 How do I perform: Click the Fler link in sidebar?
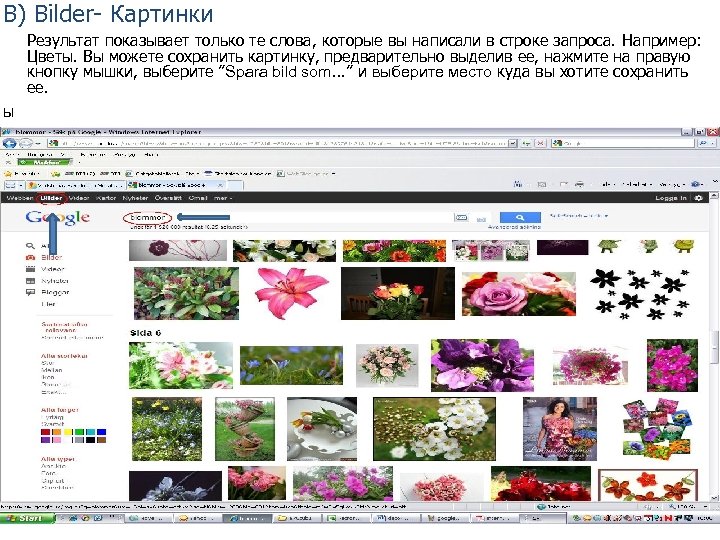tap(48, 304)
